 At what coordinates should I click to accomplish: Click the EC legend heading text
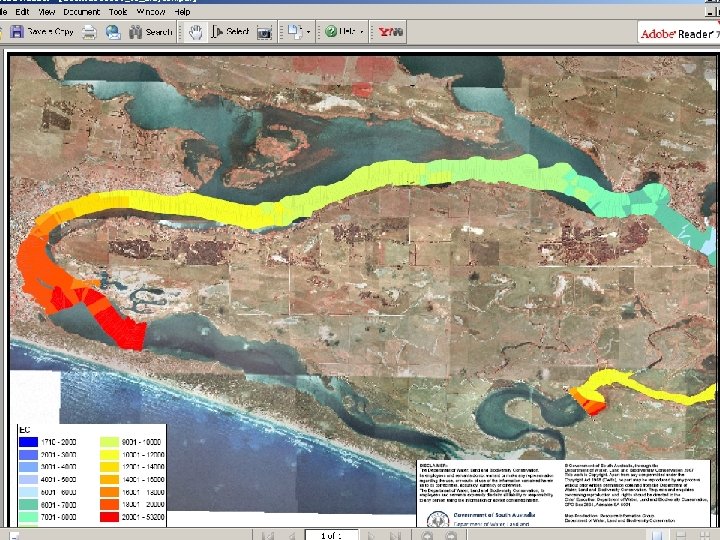pos(25,430)
